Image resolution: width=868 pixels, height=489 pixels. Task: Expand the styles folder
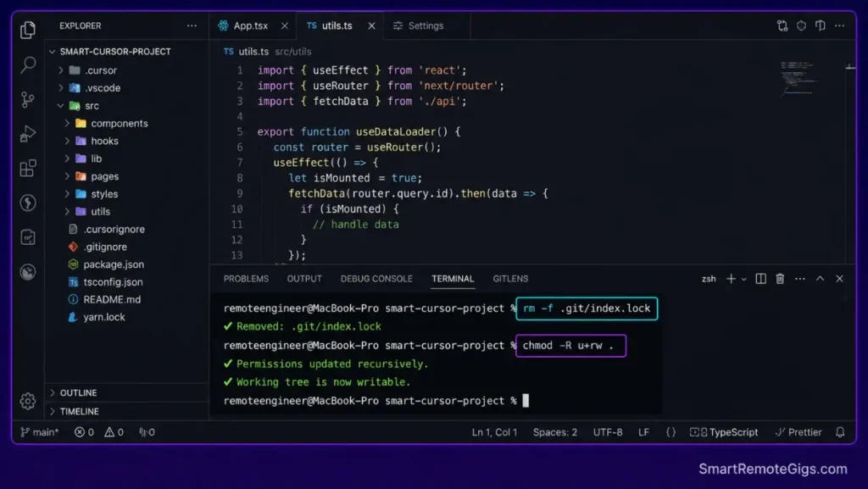coord(67,194)
